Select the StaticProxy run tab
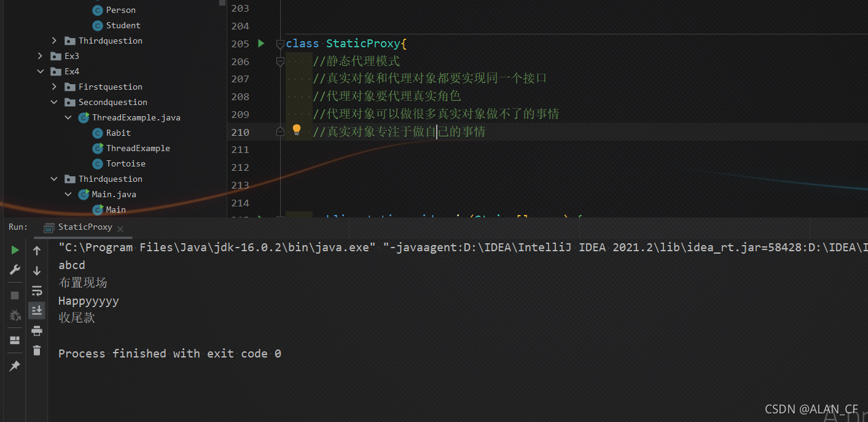This screenshot has width=868, height=422. 85,227
